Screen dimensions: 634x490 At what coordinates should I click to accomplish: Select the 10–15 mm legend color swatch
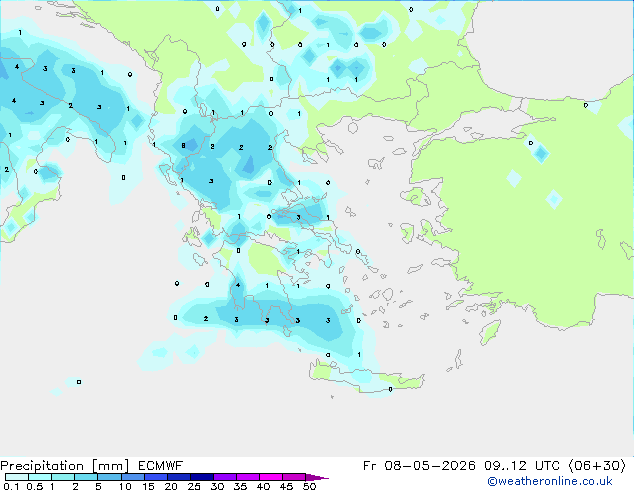pyautogui.click(x=132, y=477)
